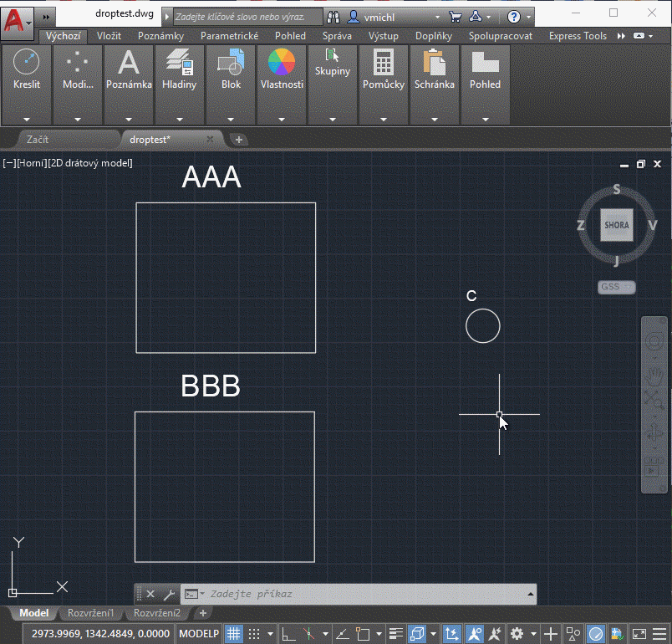Toggle snap mode dots in status bar
This screenshot has height=644, width=672.
[255, 634]
